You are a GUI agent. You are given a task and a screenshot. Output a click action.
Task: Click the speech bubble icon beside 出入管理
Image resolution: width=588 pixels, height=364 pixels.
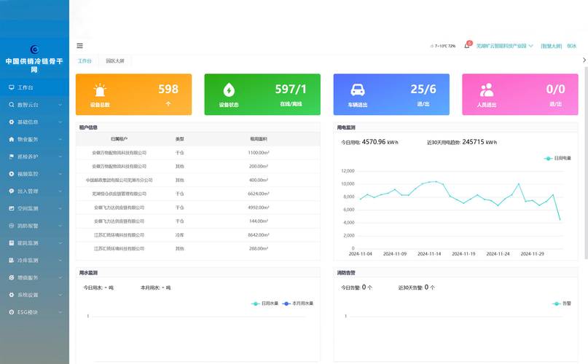(x=12, y=191)
